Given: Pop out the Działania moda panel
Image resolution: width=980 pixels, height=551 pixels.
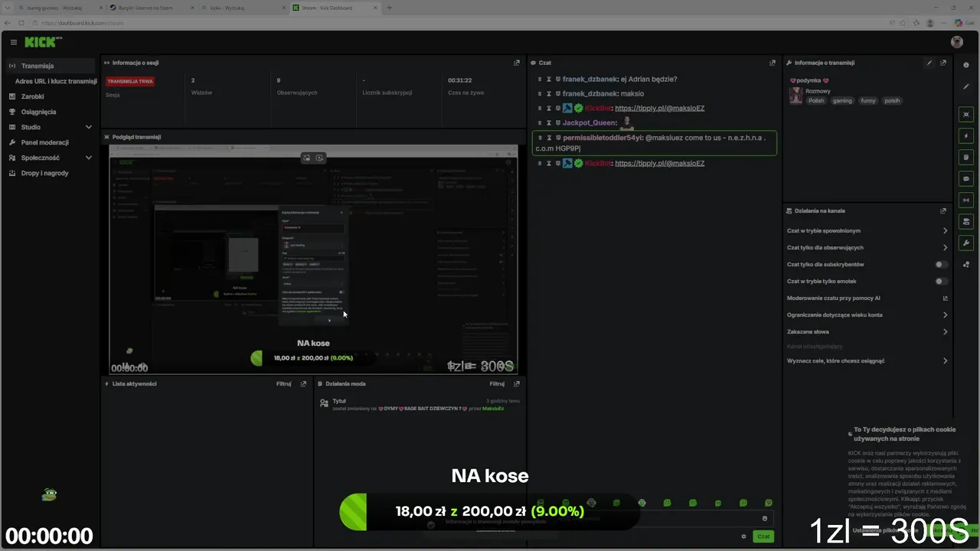Looking at the screenshot, I should coord(517,383).
